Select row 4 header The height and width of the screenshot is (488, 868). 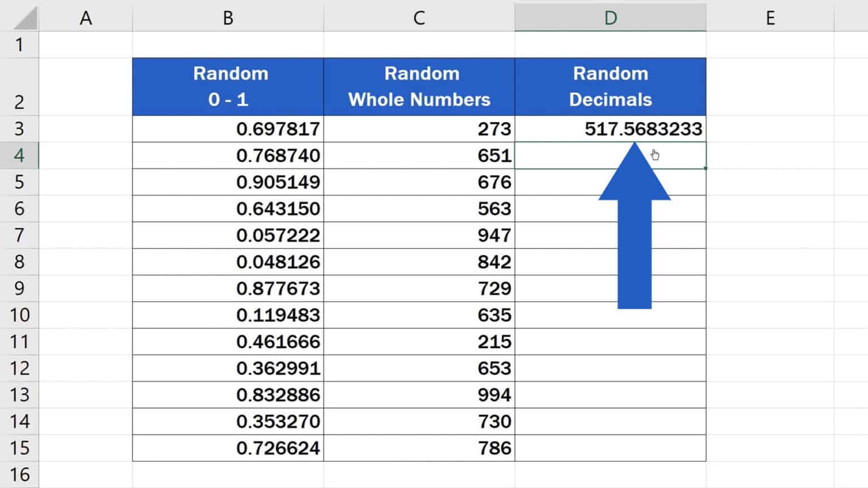click(19, 155)
